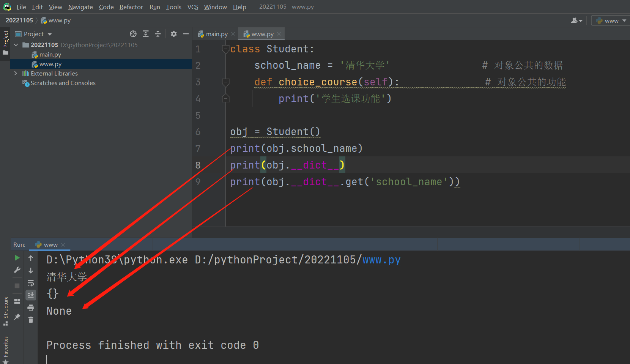Open the Project view dropdown
The width and height of the screenshot is (630, 364).
pos(33,34)
